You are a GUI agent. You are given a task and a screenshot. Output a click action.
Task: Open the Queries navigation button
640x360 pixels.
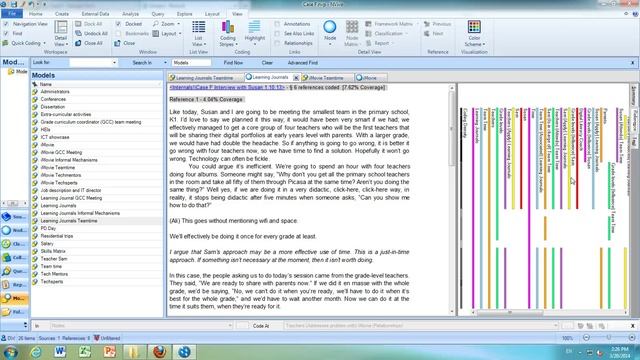click(14, 271)
